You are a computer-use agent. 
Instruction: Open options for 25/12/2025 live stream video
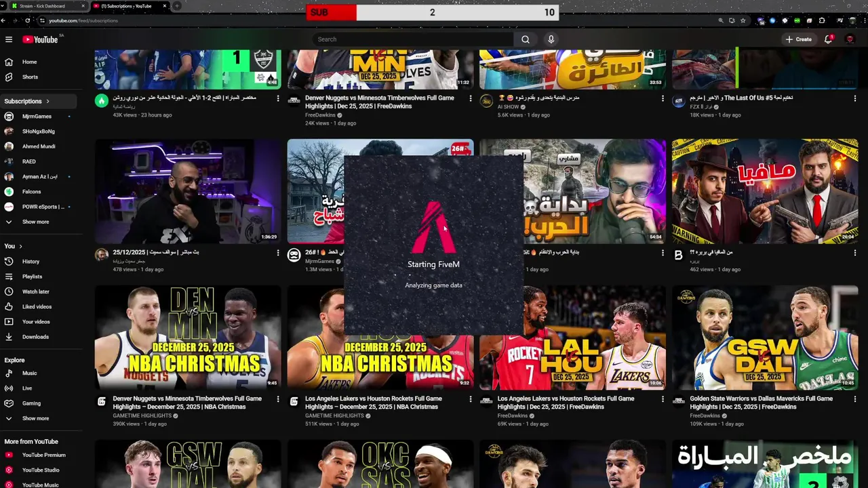tap(278, 253)
